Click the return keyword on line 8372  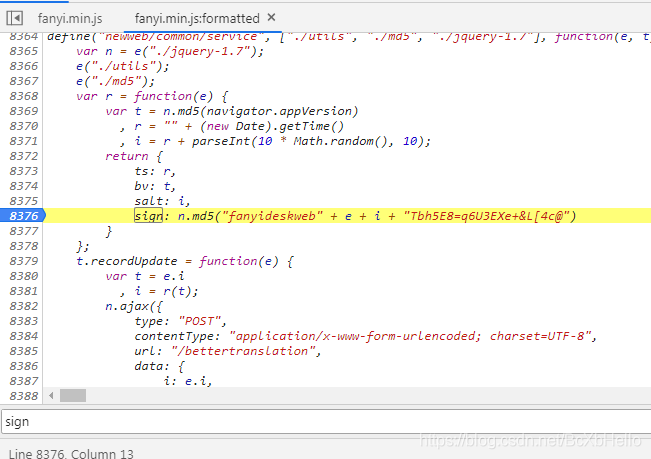point(127,156)
